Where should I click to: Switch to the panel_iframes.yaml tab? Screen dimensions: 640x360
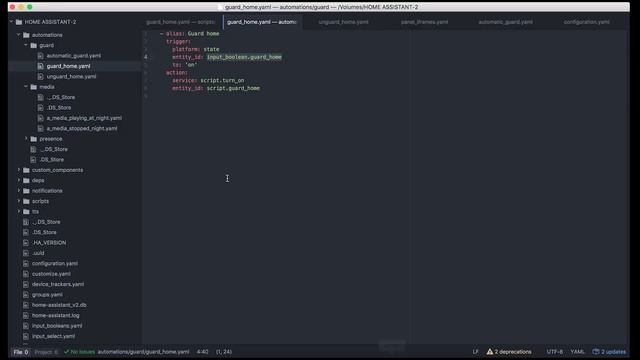424,22
